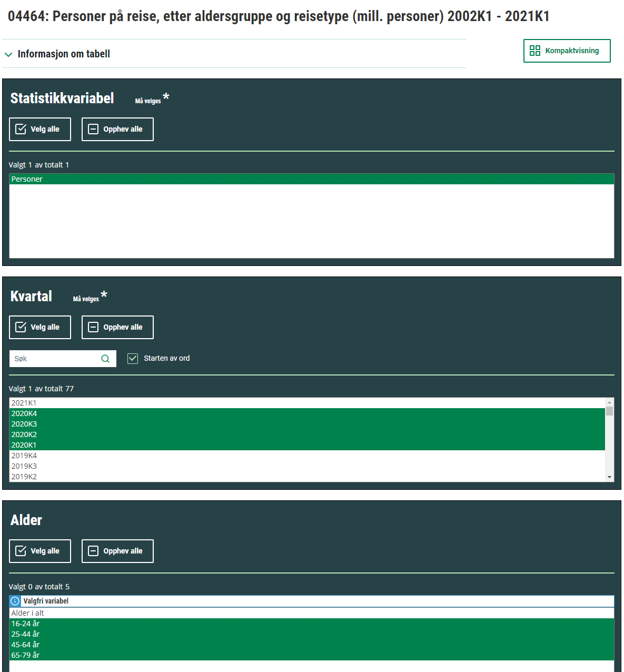Click Opphev alle under Kvartal
Screen dimensions: 624x672
coord(117,327)
